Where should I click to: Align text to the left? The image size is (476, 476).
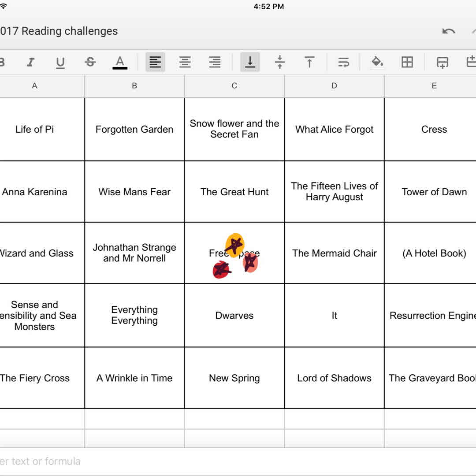click(x=155, y=62)
